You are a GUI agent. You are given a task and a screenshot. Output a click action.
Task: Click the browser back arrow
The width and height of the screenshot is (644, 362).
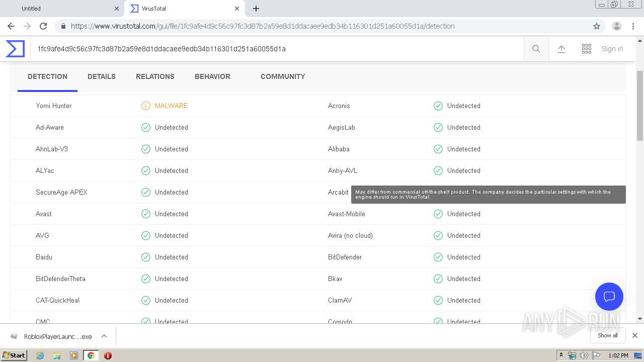11,26
